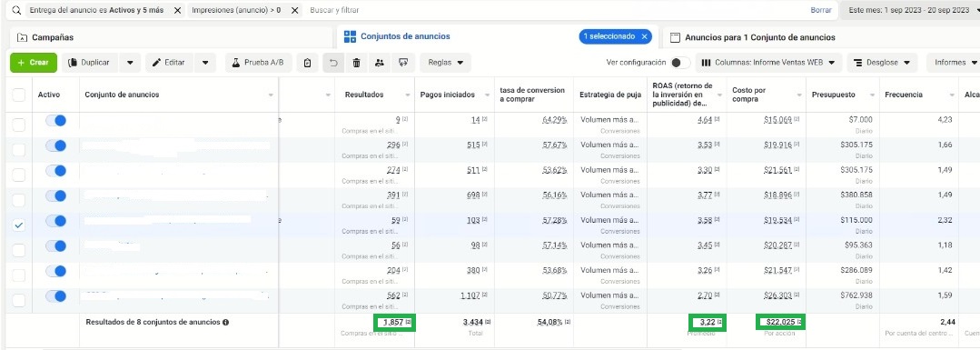The height and width of the screenshot is (350, 980).
Task: Open Presupuesto column header arrow menu
Action: 872,95
